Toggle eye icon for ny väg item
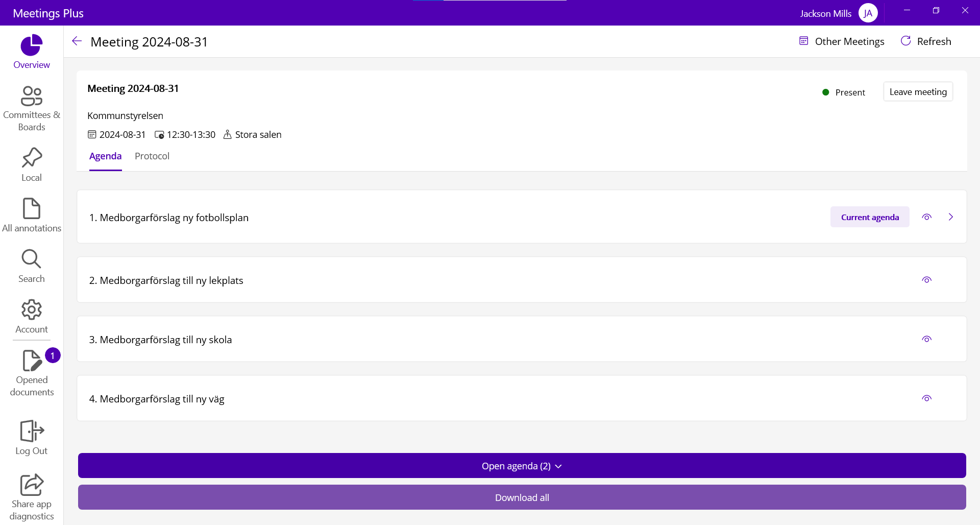Viewport: 980px width, 525px height. click(927, 398)
